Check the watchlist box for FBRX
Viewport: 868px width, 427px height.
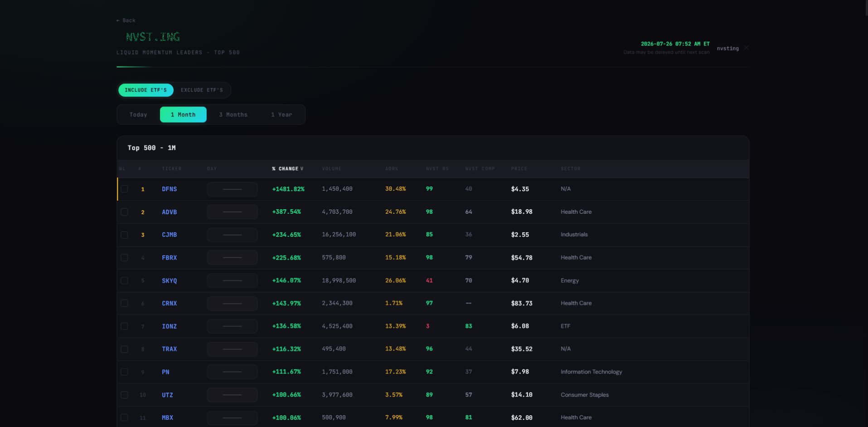(x=124, y=258)
